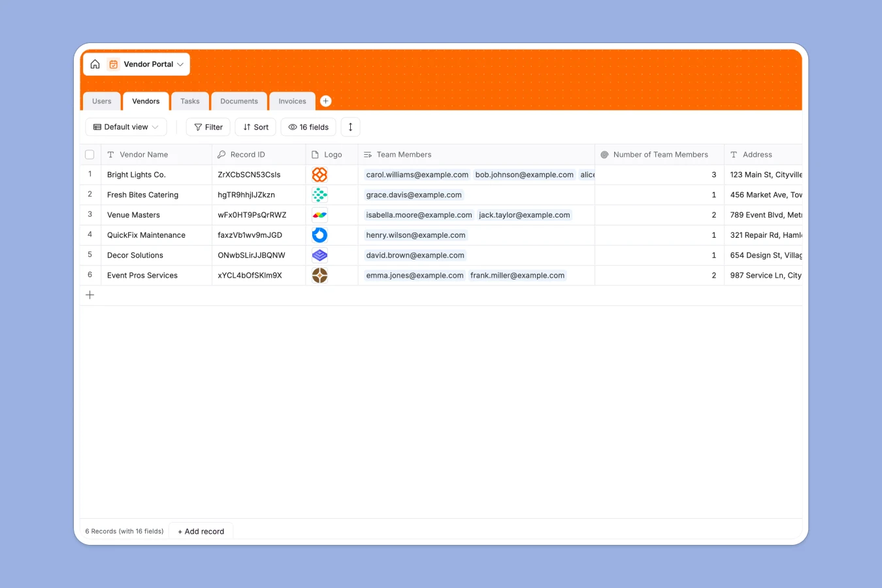Click the Add record button
Image resolution: width=882 pixels, height=588 pixels.
201,531
